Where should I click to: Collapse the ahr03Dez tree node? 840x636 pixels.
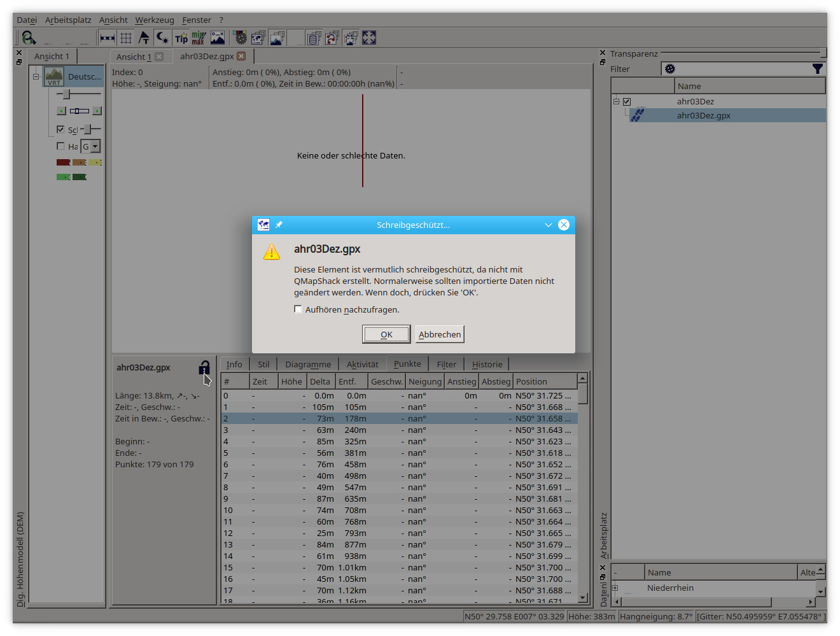[x=616, y=101]
